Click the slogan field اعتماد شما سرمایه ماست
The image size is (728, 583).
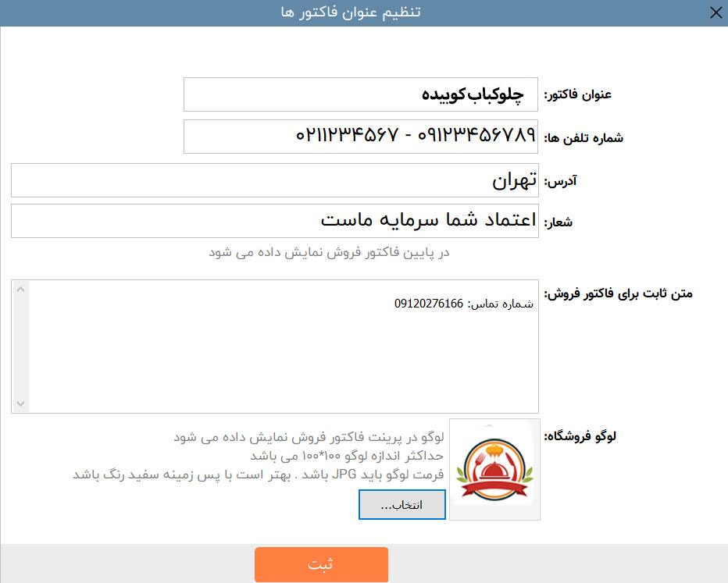(x=275, y=221)
